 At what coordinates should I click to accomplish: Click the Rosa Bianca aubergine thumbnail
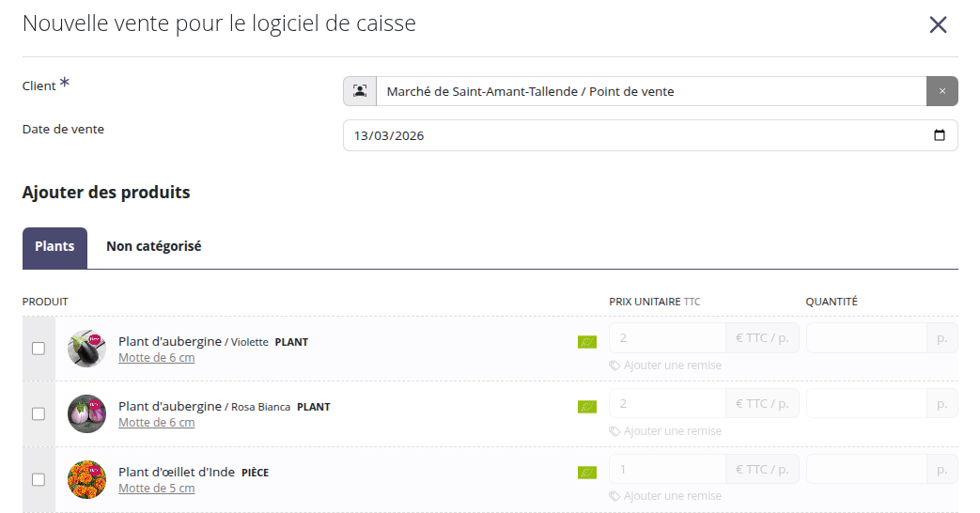(86, 413)
